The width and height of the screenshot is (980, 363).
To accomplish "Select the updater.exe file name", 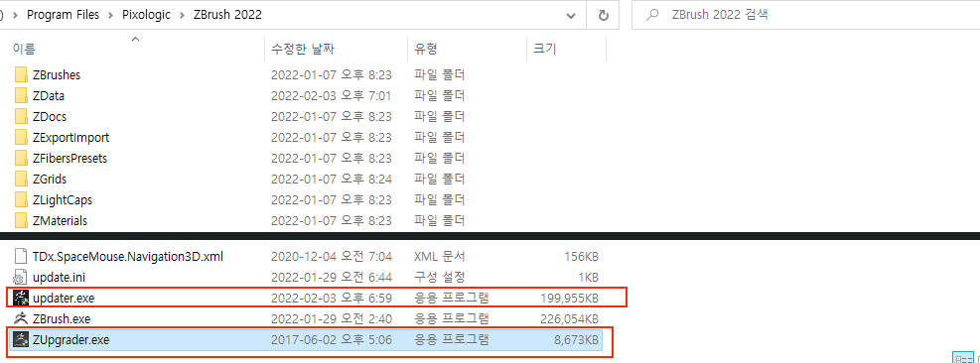I will click(x=64, y=298).
